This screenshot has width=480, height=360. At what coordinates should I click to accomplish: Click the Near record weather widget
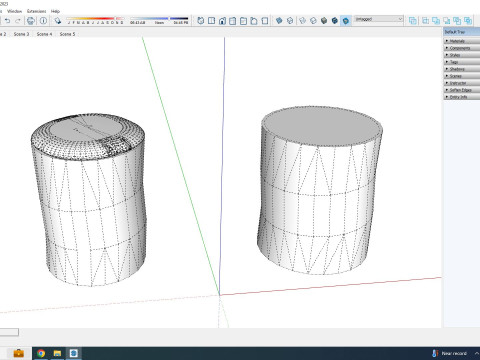[450, 353]
